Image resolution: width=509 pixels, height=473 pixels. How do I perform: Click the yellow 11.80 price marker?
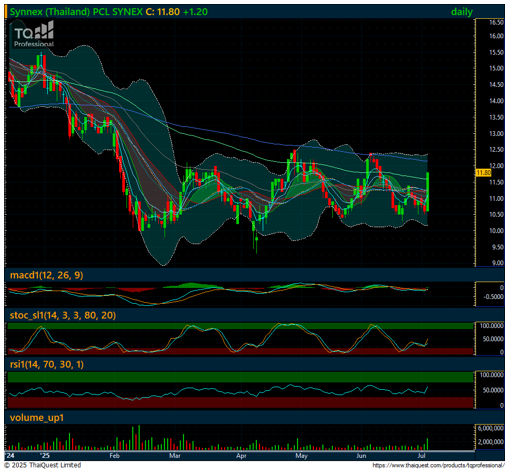tap(483, 173)
